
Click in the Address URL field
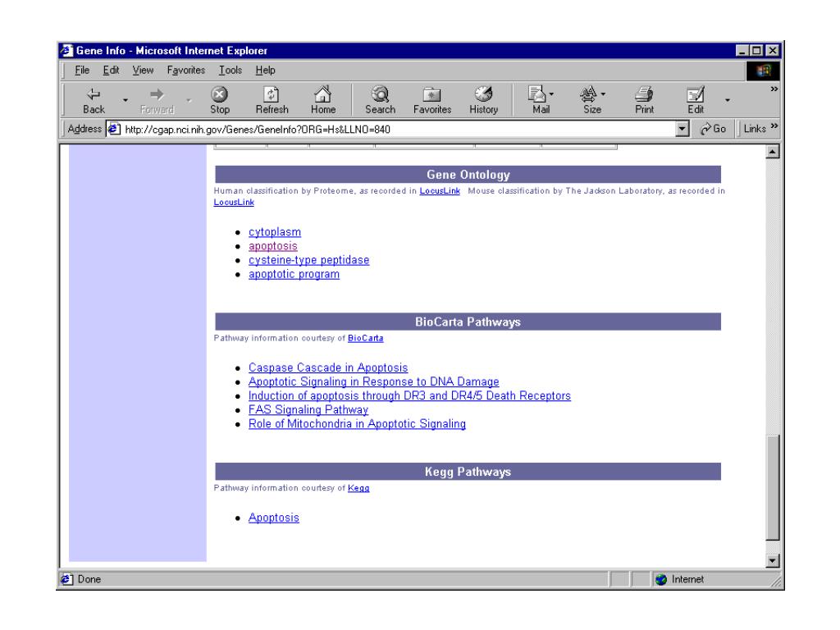coord(398,129)
